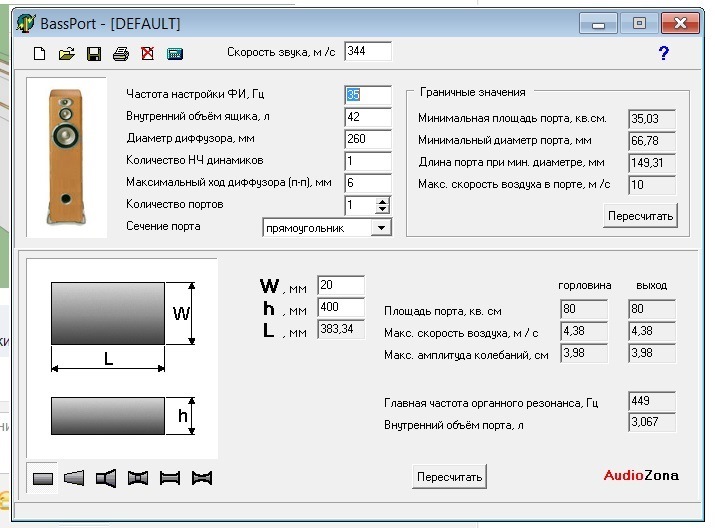715x528 pixels.
Task: Click the AudioZona logo link
Action: point(641,476)
